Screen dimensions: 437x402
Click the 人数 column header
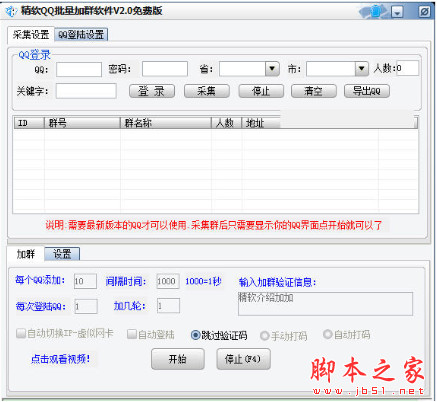pyautogui.click(x=226, y=123)
